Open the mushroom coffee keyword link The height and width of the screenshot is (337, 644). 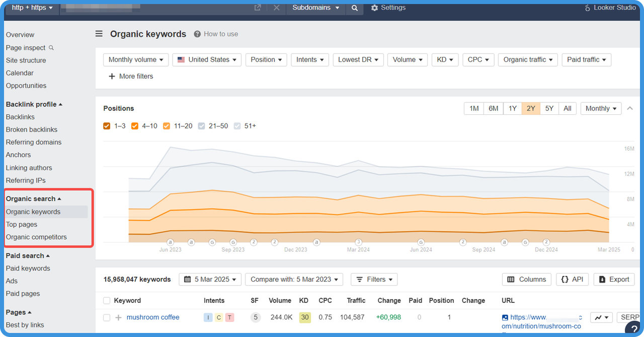pos(153,317)
